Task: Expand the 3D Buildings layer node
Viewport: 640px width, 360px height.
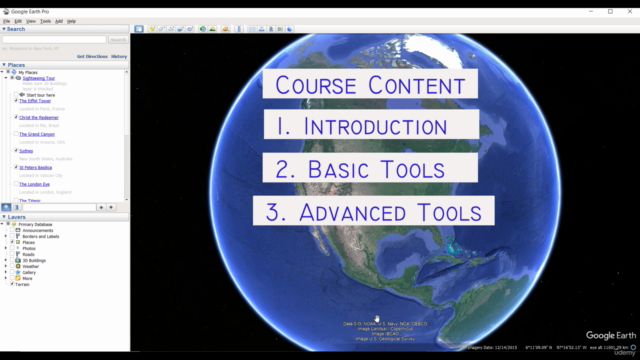Action: click(6, 260)
